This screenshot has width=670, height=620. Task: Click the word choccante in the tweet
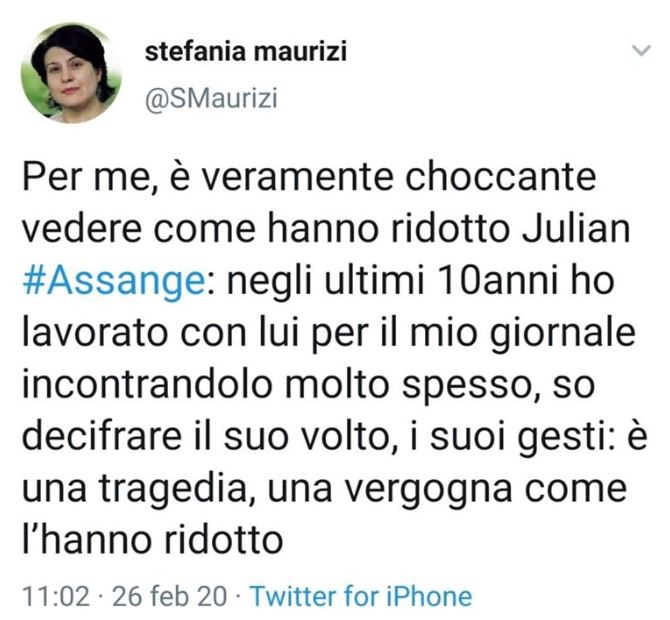point(500,176)
